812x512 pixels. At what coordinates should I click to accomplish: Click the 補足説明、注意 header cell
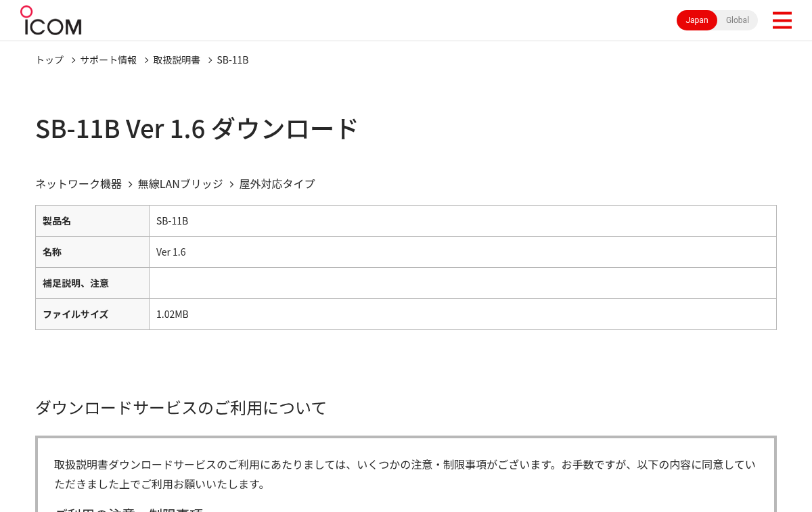[92, 283]
